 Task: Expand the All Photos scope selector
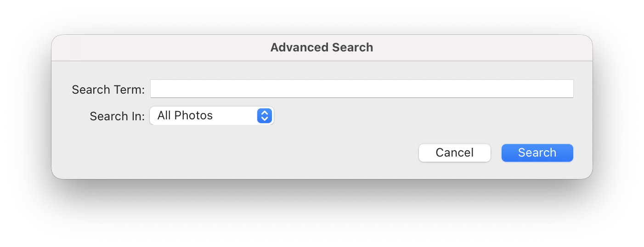pyautogui.click(x=211, y=116)
